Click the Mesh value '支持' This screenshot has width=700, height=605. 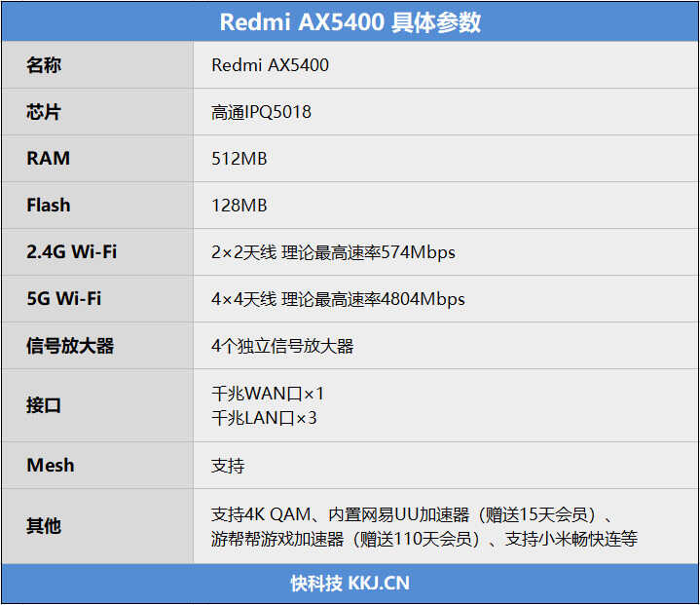pyautogui.click(x=228, y=466)
